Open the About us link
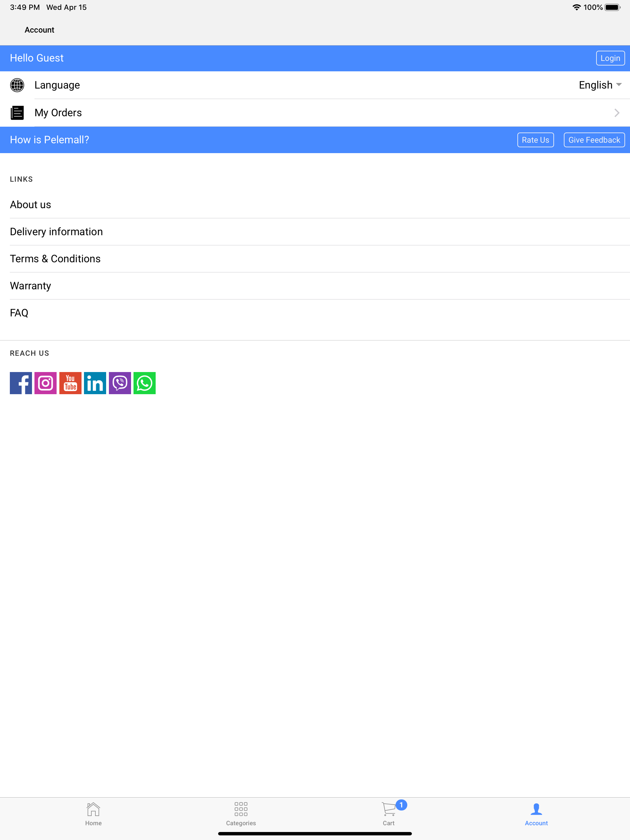Screen dimensions: 630x840 click(30, 204)
